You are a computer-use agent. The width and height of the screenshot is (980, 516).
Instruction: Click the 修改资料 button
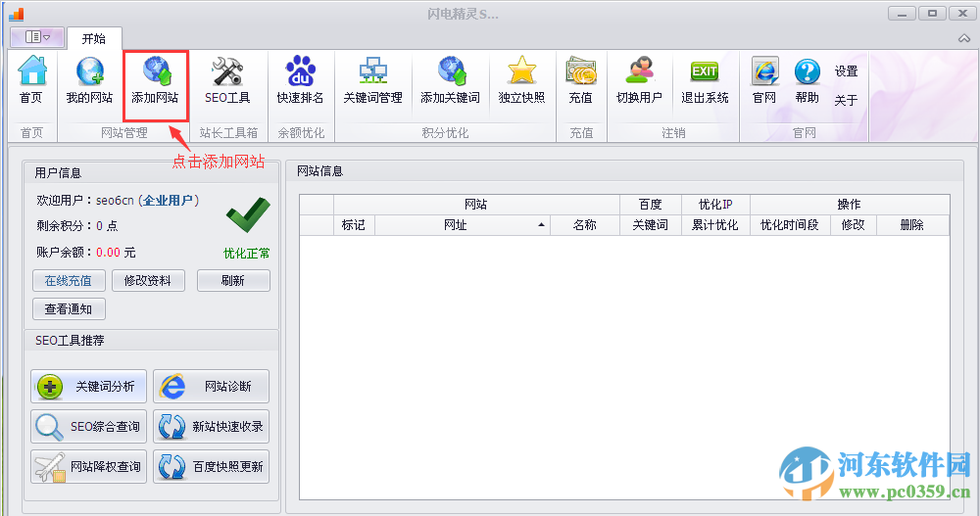tap(148, 280)
